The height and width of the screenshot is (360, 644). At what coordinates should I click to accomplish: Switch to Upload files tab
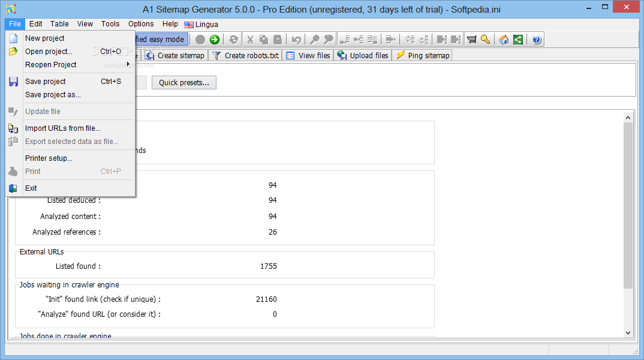coord(363,55)
